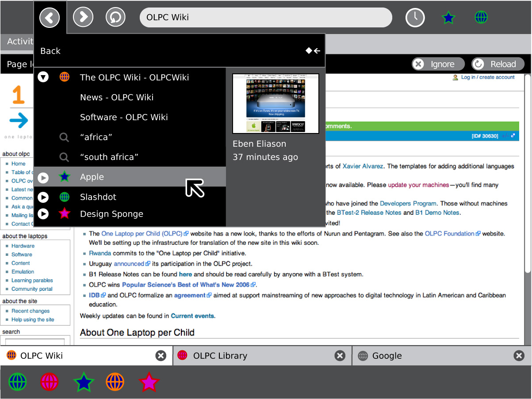532x399 pixels.
Task: Open the history clock icon
Action: coord(415,18)
